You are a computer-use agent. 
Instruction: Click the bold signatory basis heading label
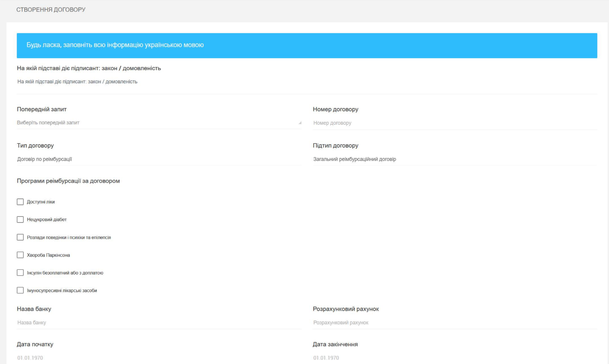(89, 68)
